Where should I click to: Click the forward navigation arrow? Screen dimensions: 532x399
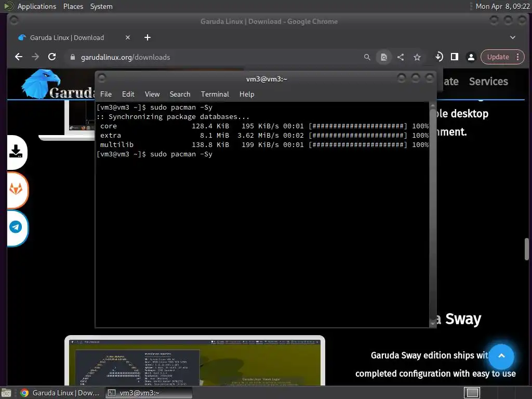[x=35, y=57]
